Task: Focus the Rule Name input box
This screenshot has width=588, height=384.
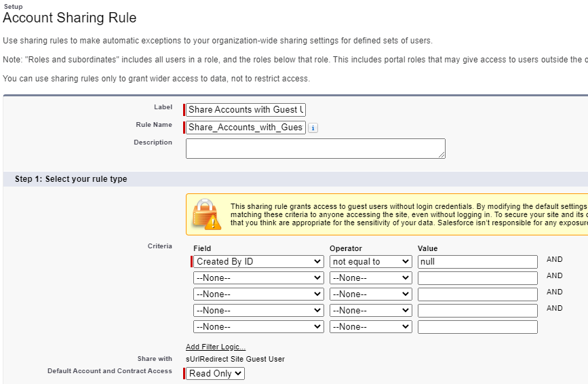Action: (x=246, y=127)
